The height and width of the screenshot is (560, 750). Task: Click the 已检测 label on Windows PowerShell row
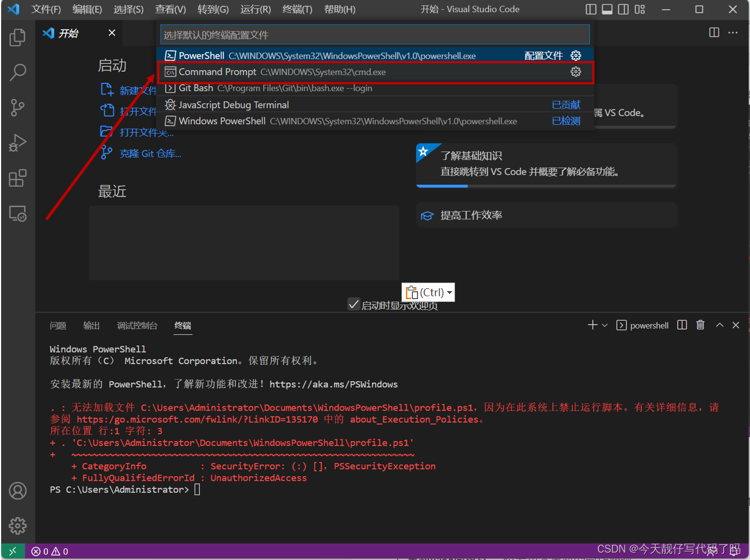click(x=566, y=121)
